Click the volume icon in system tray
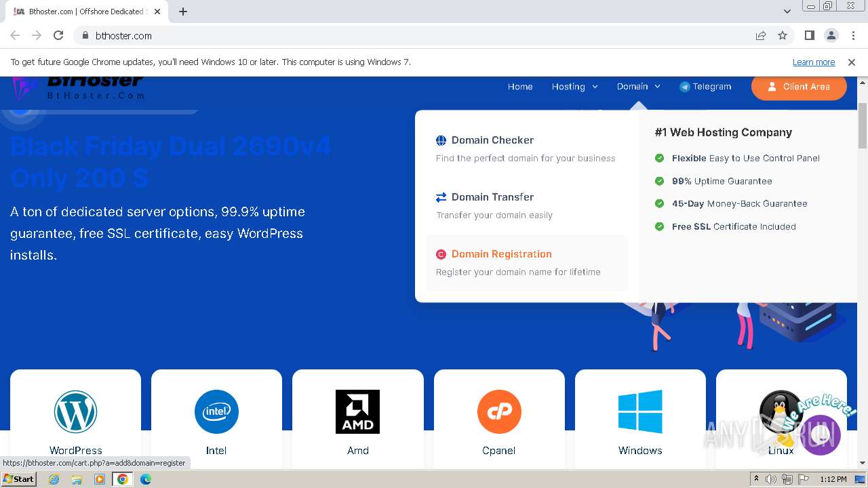 771,479
